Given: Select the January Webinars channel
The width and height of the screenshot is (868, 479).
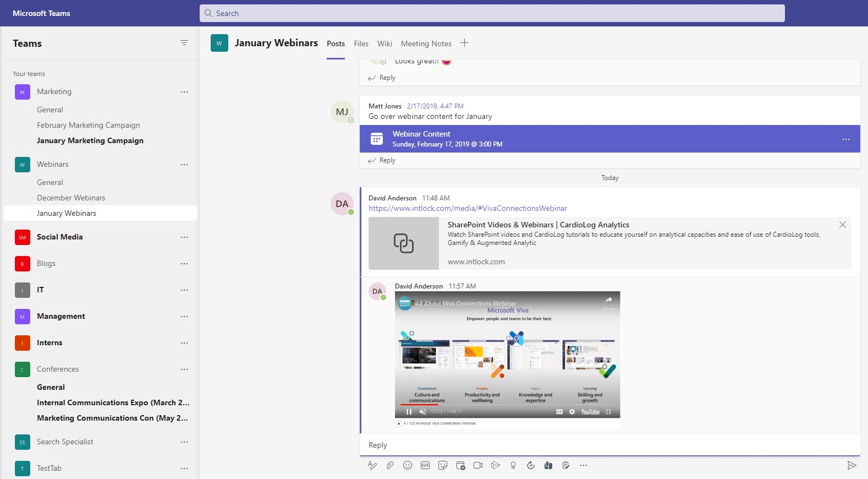Looking at the screenshot, I should click(x=100, y=213).
